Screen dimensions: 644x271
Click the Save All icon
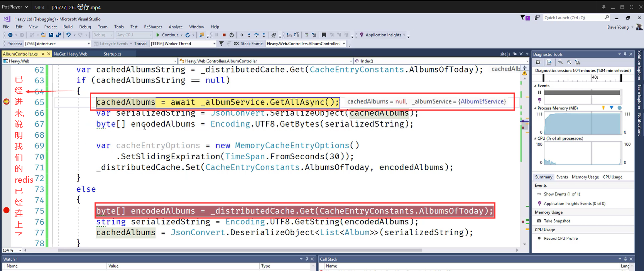click(x=59, y=35)
